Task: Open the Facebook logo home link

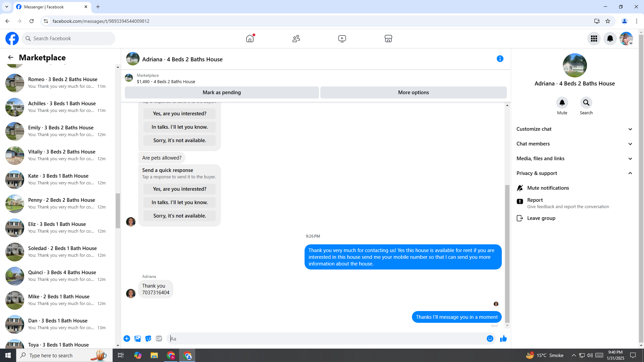Action: click(12, 39)
